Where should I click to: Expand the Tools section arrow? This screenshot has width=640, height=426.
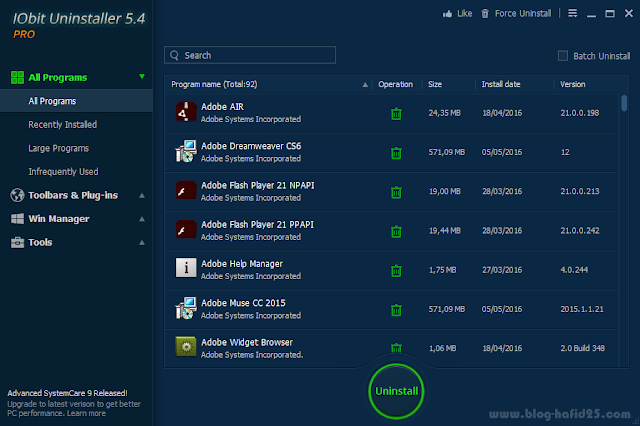[142, 243]
